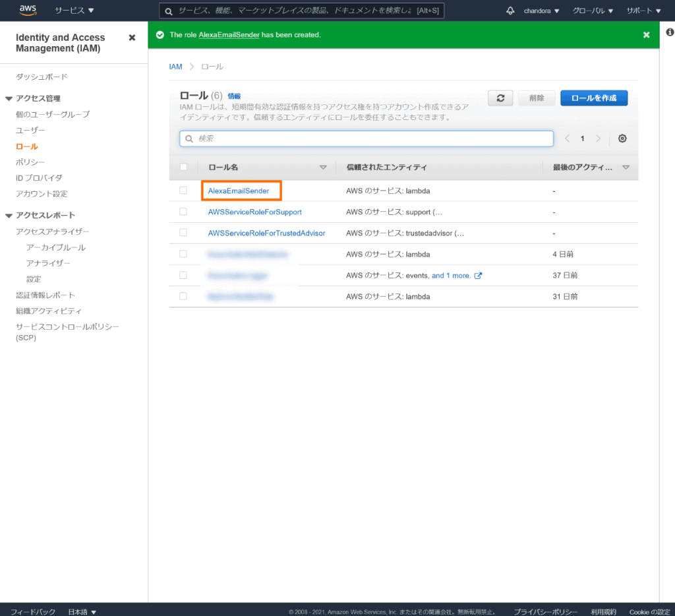Viewport: 675px width, 616px height.
Task: Open 設定 under access analyzer
Action: point(34,279)
